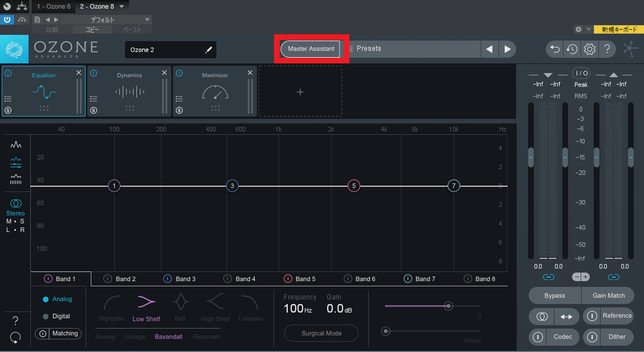Reset the EQ with circular arrow icon
Image resolution: width=644 pixels, height=352 pixels.
[x=15, y=338]
